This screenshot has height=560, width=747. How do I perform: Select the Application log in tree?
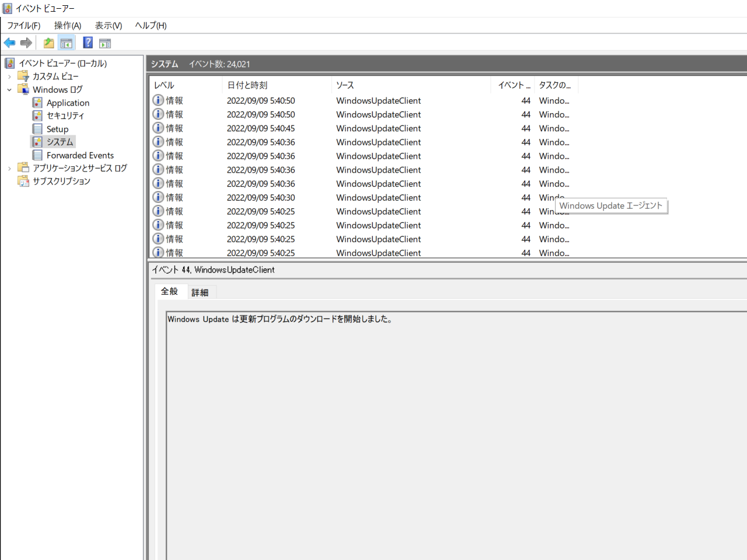pyautogui.click(x=68, y=103)
